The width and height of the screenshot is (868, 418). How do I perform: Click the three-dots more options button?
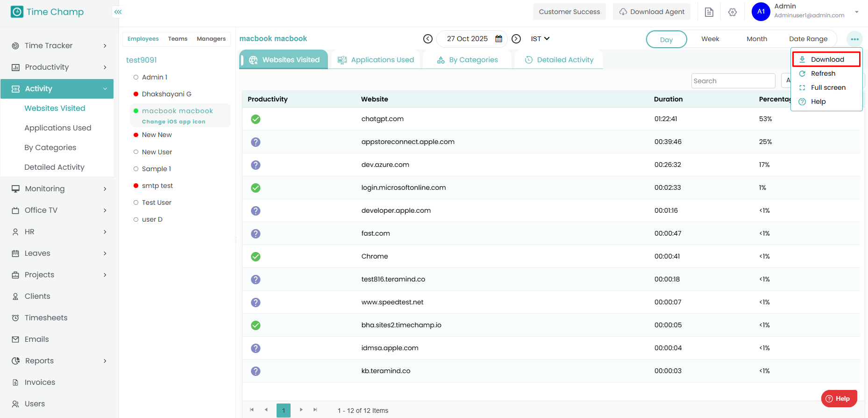tap(854, 39)
